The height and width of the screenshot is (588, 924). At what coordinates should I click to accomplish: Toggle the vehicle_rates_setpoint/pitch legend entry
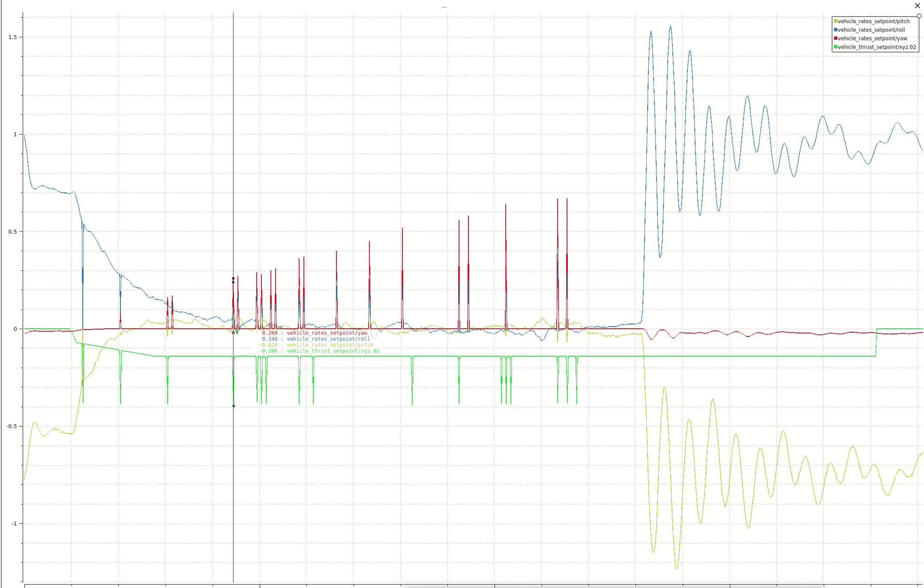872,21
